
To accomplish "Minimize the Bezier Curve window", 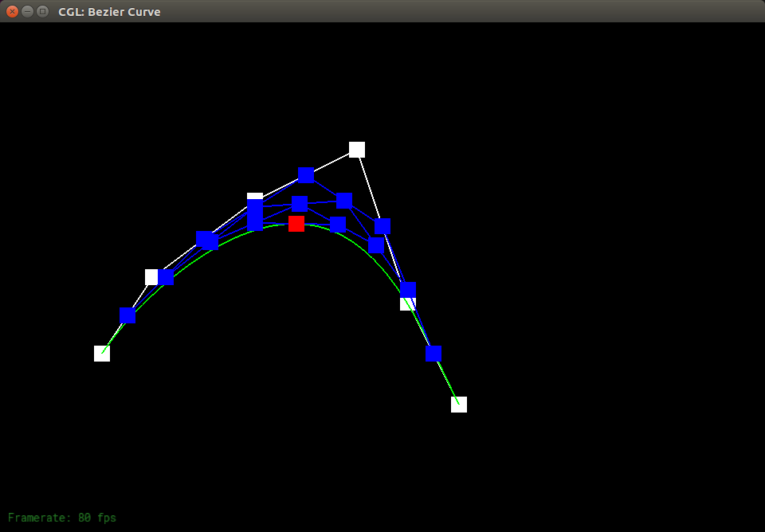I will pyautogui.click(x=28, y=12).
